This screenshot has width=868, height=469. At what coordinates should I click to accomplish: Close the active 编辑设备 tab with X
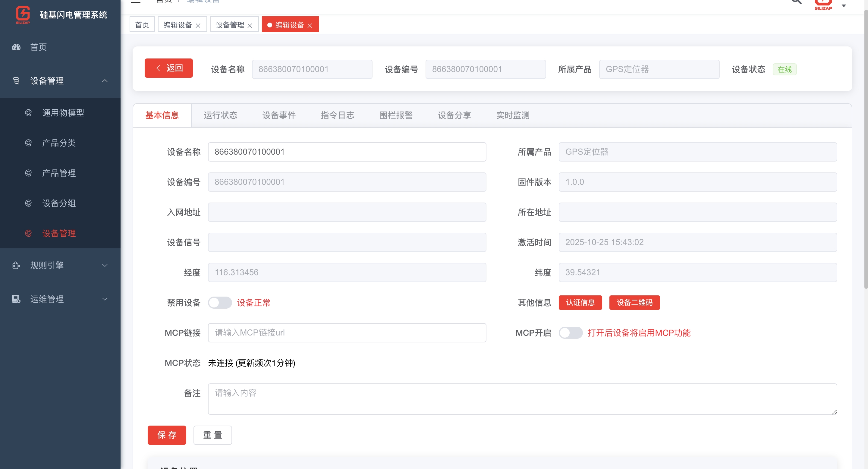click(310, 25)
